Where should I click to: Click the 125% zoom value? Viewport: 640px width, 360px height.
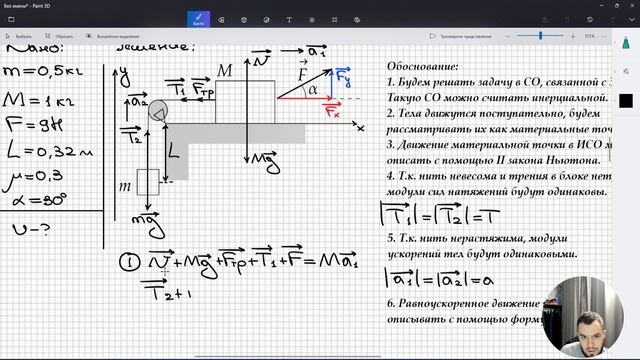[589, 36]
